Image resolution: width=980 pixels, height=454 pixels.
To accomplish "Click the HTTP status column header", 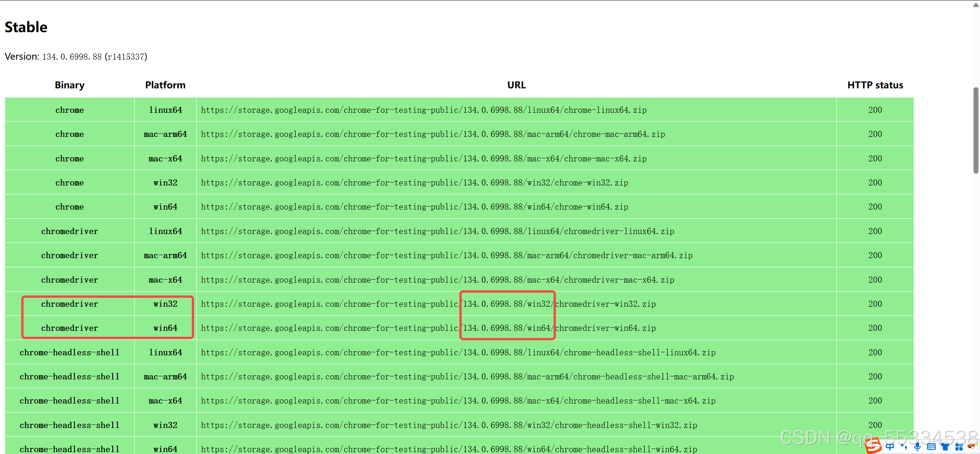I will 875,85.
